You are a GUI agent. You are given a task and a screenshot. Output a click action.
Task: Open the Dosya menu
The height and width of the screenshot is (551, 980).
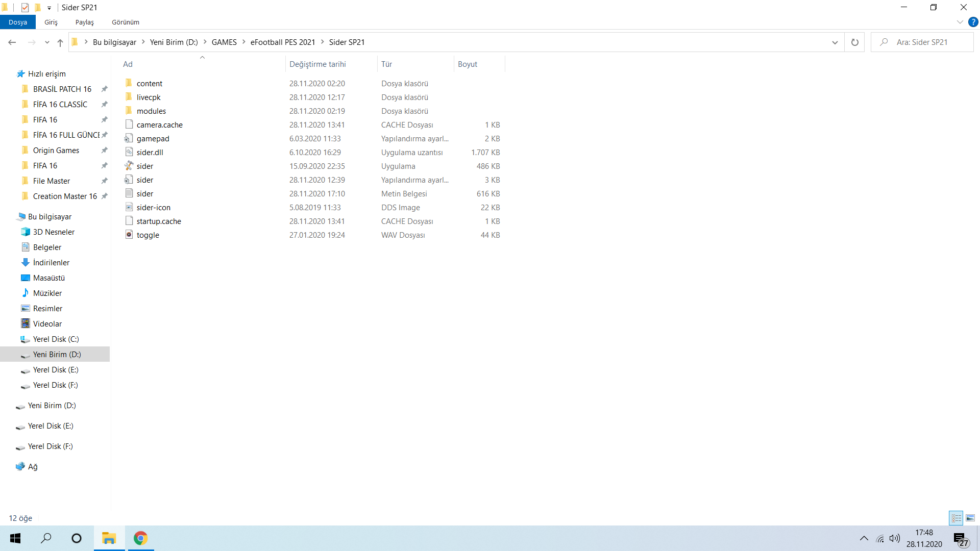click(18, 22)
